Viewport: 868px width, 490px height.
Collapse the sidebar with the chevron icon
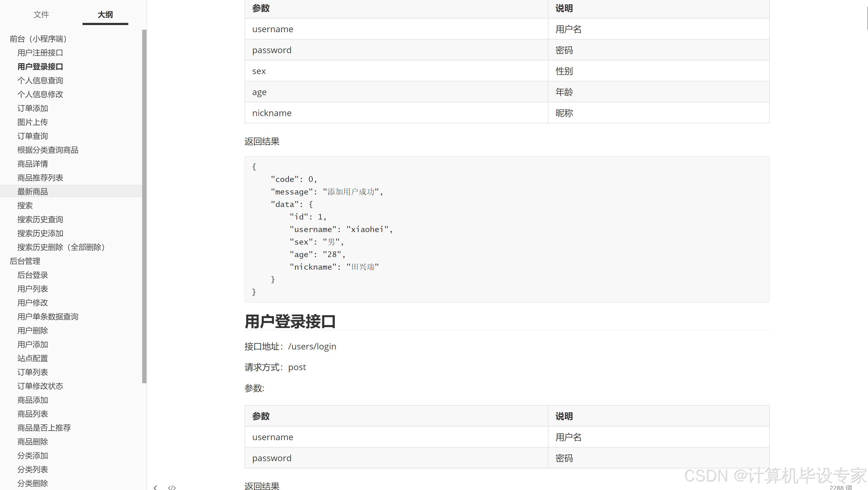coord(155,487)
